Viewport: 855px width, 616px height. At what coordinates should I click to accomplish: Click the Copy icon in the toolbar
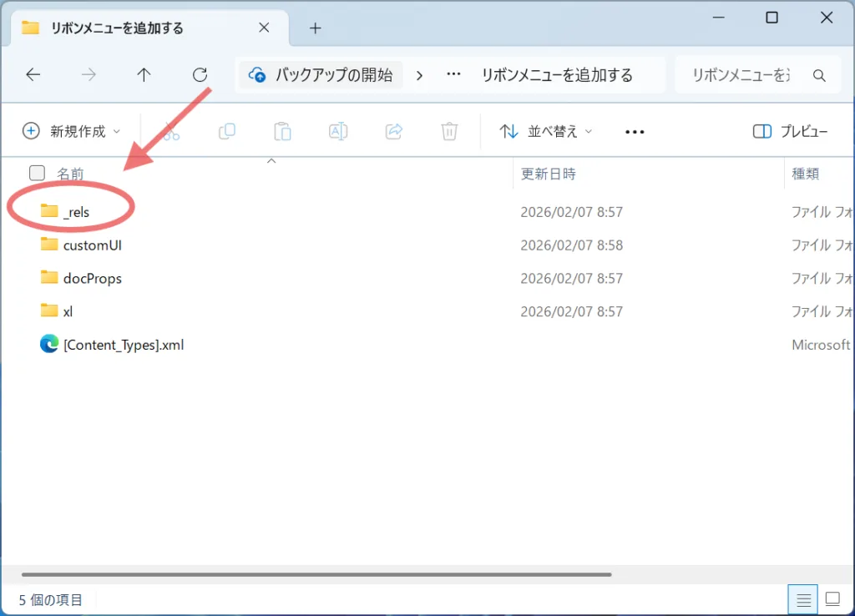(x=226, y=131)
